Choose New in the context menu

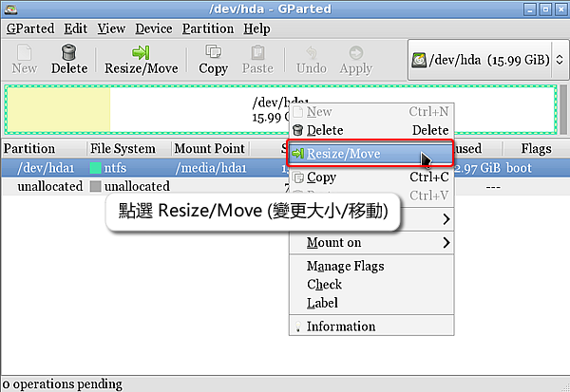(371, 112)
